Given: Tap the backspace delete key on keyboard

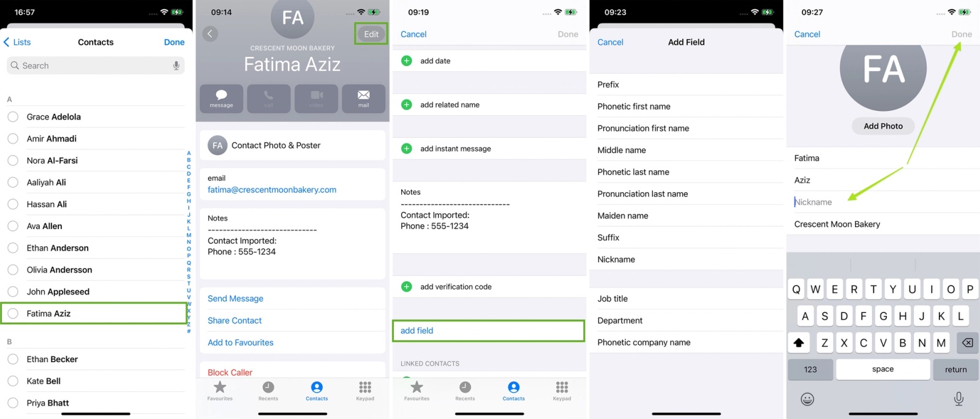Looking at the screenshot, I should [967, 342].
